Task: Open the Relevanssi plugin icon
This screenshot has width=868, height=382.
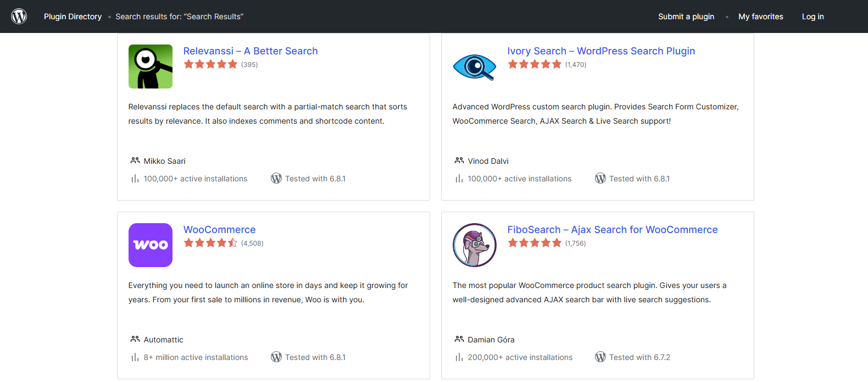Action: (151, 67)
